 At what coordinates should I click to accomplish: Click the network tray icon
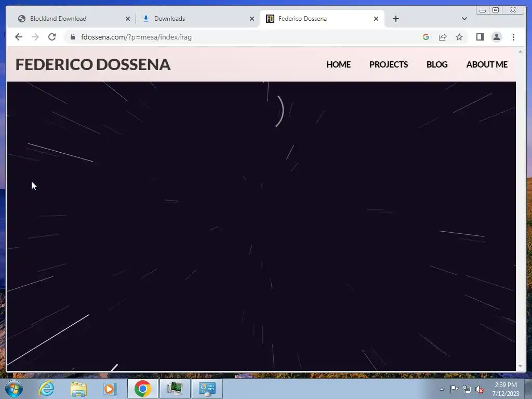click(x=467, y=389)
